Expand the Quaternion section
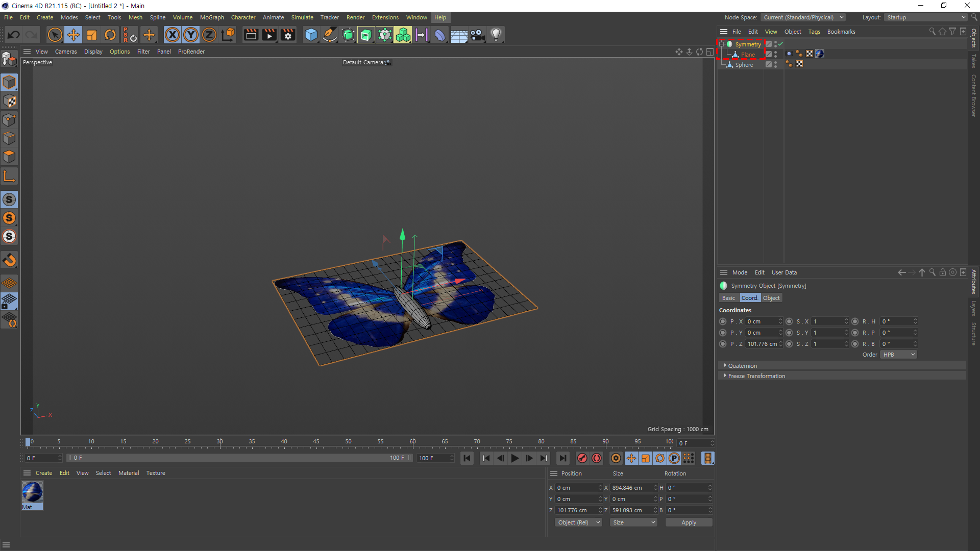The height and width of the screenshot is (551, 980). (x=742, y=366)
